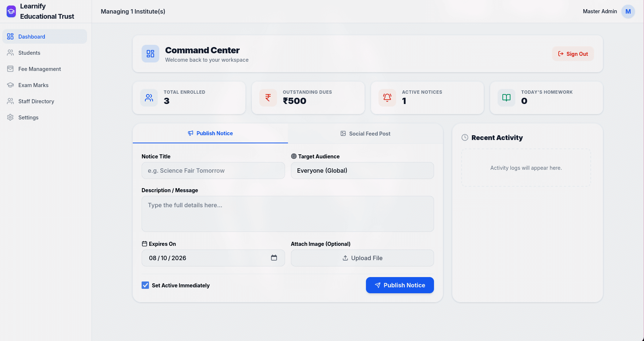The height and width of the screenshot is (341, 644).
Task: Click the Master Admin avatar M
Action: pos(628,11)
